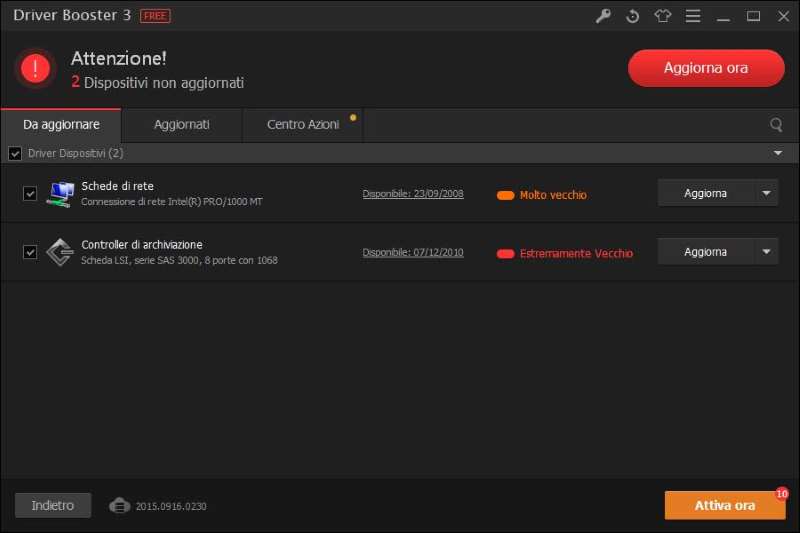The height and width of the screenshot is (533, 800).
Task: Click the network adapter device icon
Action: pyautogui.click(x=61, y=193)
